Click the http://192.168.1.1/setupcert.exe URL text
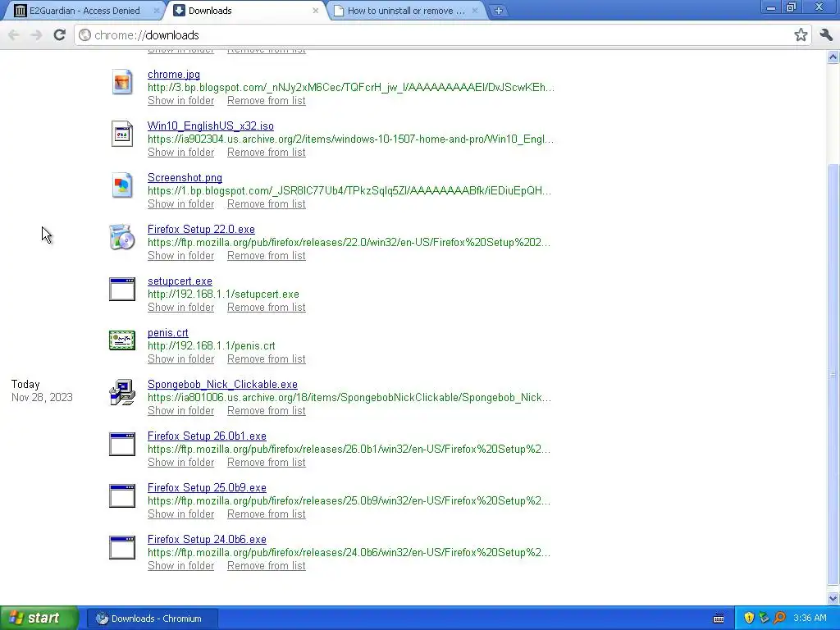This screenshot has height=630, width=840. [223, 294]
